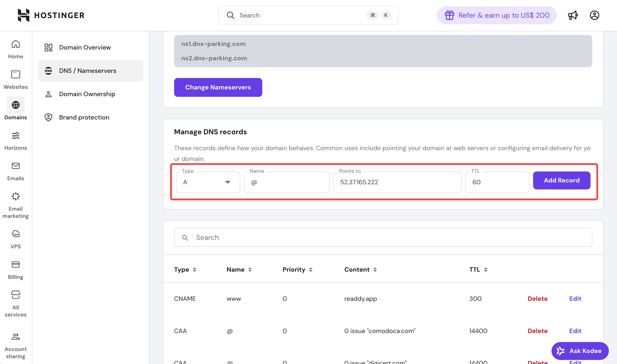Open Brand protection menu item
The width and height of the screenshot is (617, 364).
[x=84, y=117]
